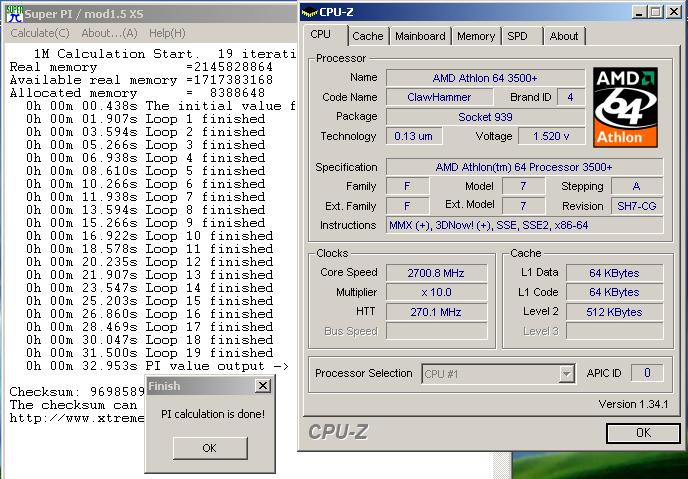Open Calculate(C) menu in Super PI
The image size is (688, 479).
coord(40,33)
